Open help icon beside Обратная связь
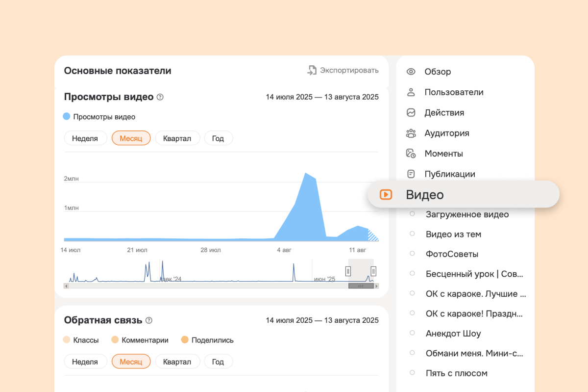Image resolution: width=588 pixels, height=392 pixels. click(x=149, y=320)
